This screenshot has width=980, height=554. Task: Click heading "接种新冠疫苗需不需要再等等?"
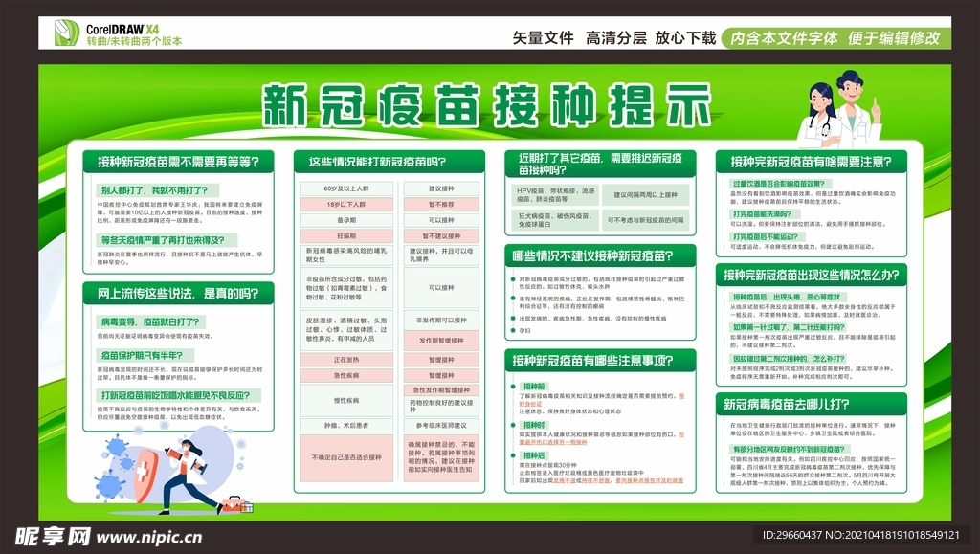click(x=178, y=162)
